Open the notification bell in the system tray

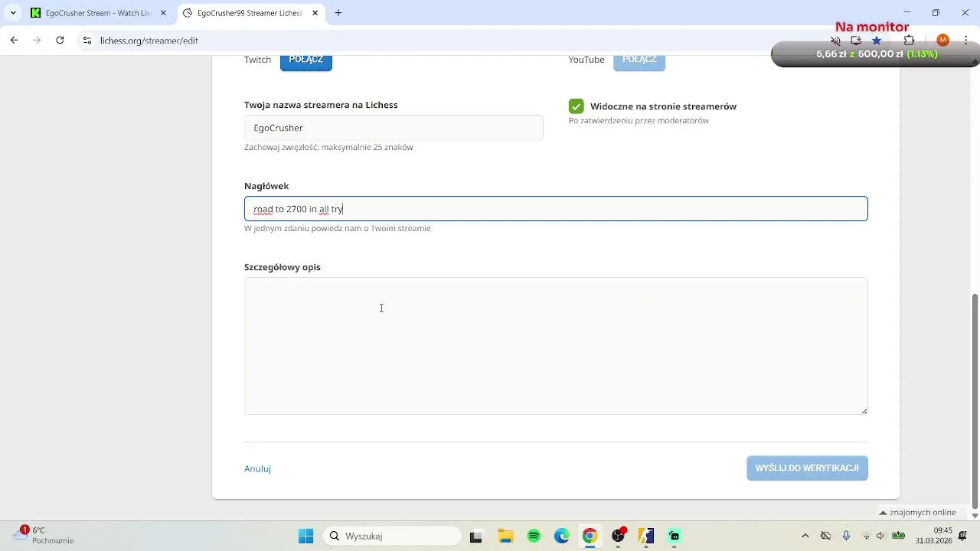coord(963,536)
